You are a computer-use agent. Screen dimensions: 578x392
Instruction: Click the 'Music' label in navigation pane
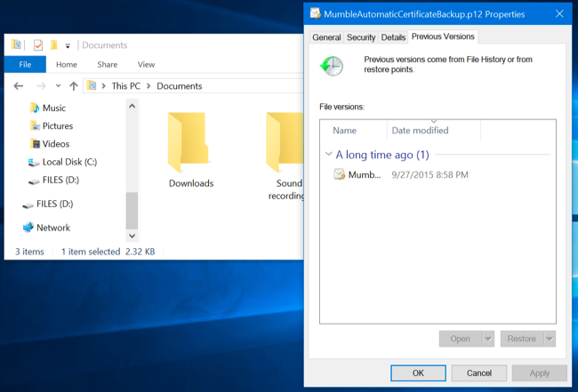54,108
